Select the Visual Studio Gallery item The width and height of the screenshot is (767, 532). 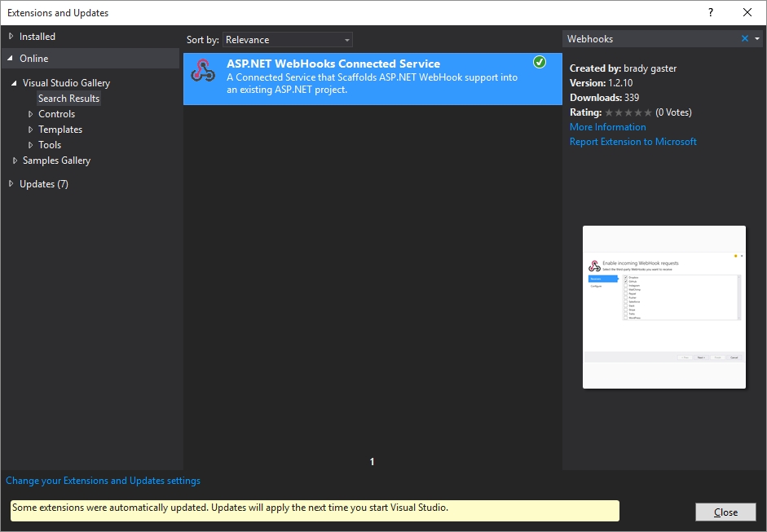[x=67, y=83]
